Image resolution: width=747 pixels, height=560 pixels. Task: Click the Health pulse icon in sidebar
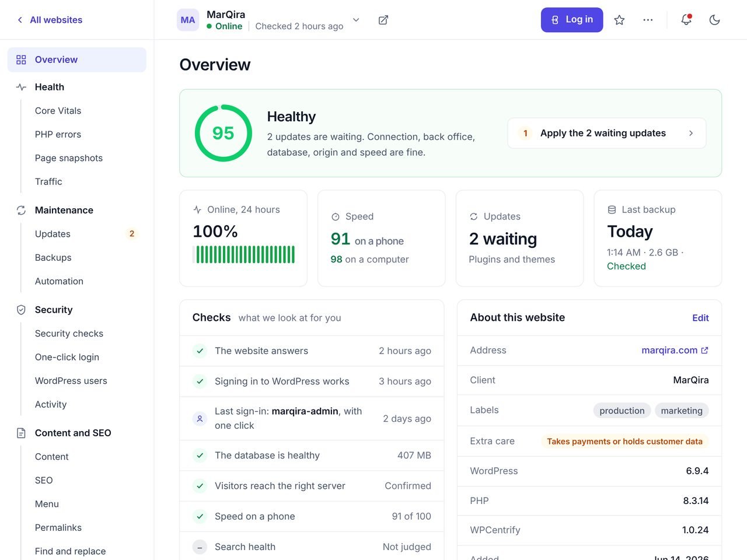[21, 87]
